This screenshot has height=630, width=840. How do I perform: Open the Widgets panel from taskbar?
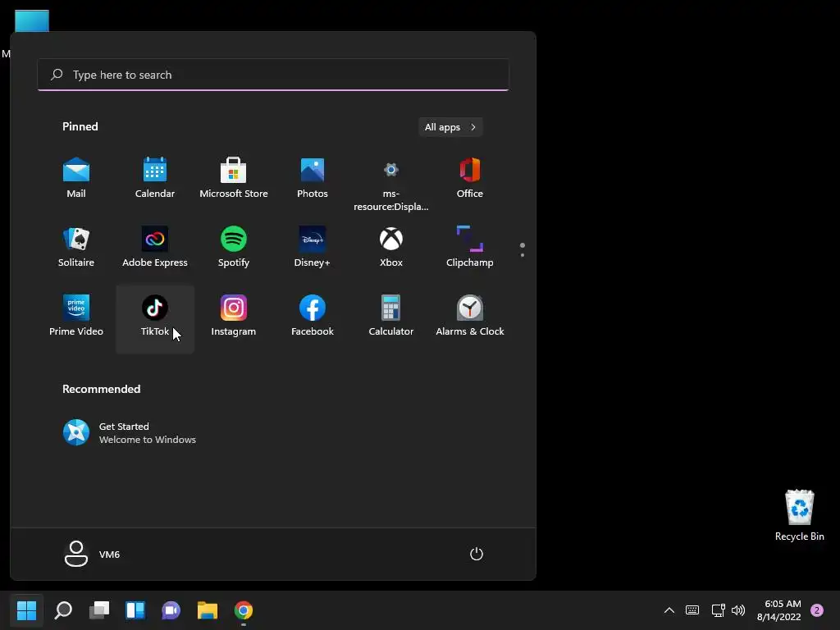coord(135,610)
